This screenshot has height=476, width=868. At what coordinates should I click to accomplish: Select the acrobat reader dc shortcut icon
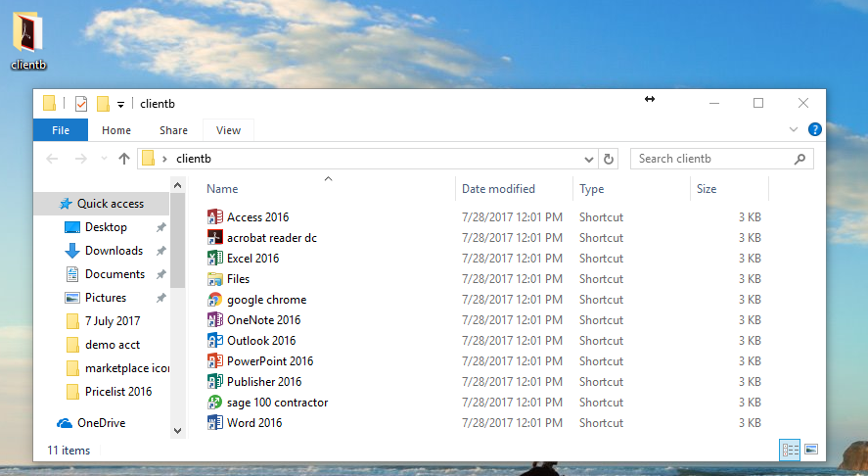point(214,237)
